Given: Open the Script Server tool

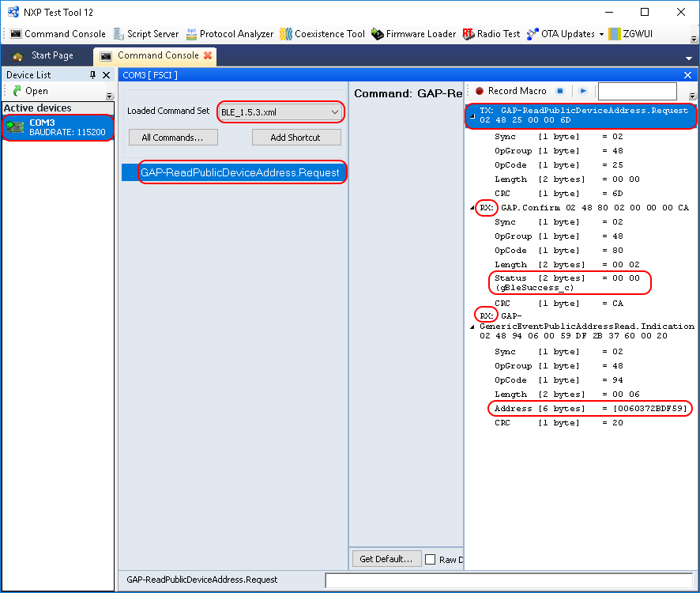Looking at the screenshot, I should (146, 34).
